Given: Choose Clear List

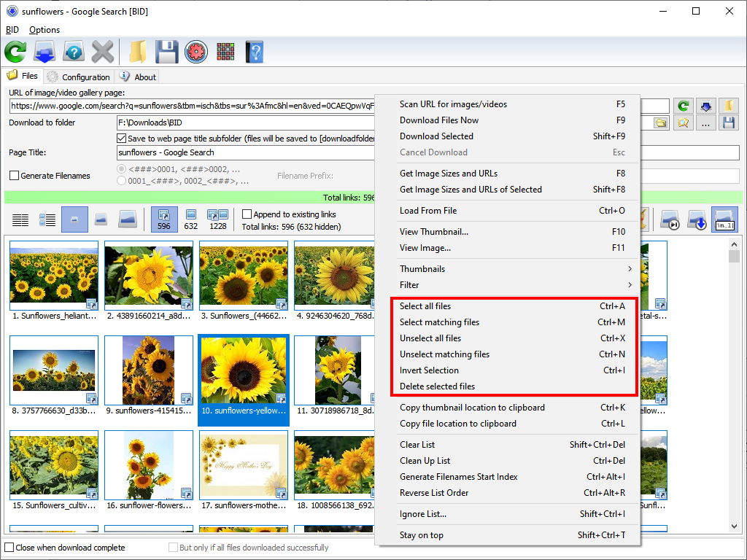Looking at the screenshot, I should tap(512, 445).
